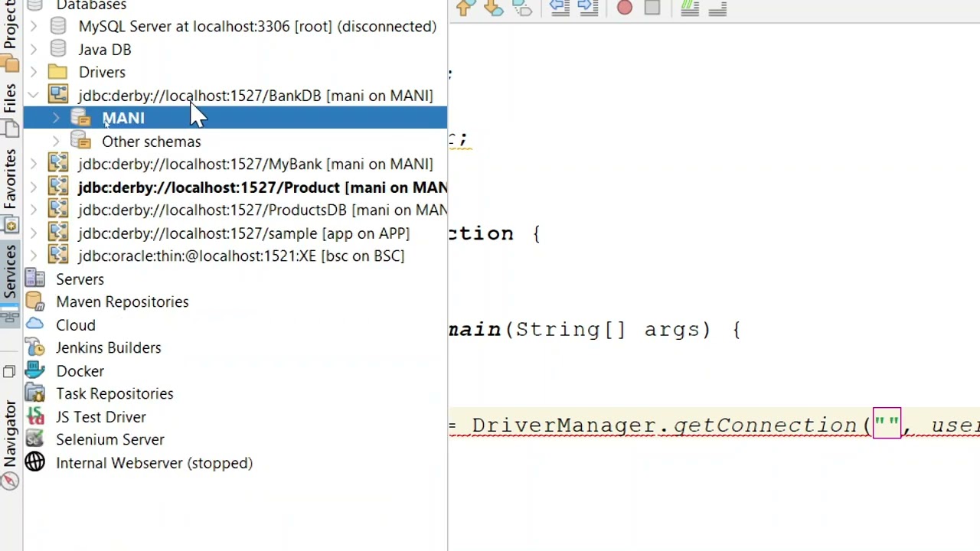Image resolution: width=980 pixels, height=551 pixels.
Task: Select the 'MANI' schema row
Action: click(x=235, y=118)
